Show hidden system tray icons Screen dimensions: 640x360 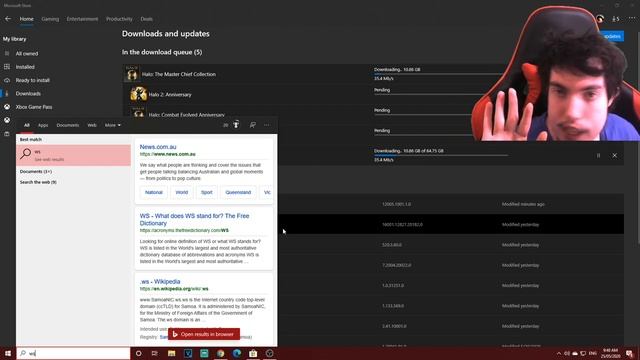coord(559,353)
